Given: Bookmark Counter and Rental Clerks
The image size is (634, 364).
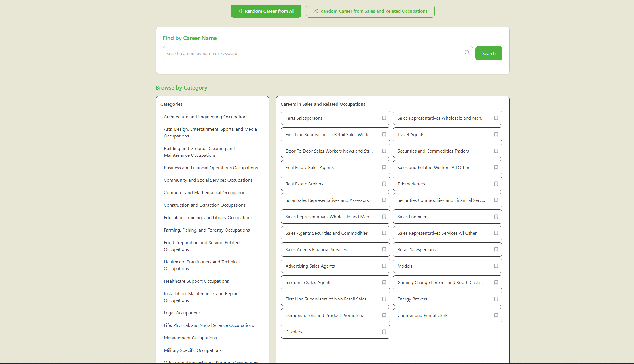Looking at the screenshot, I should [496, 315].
